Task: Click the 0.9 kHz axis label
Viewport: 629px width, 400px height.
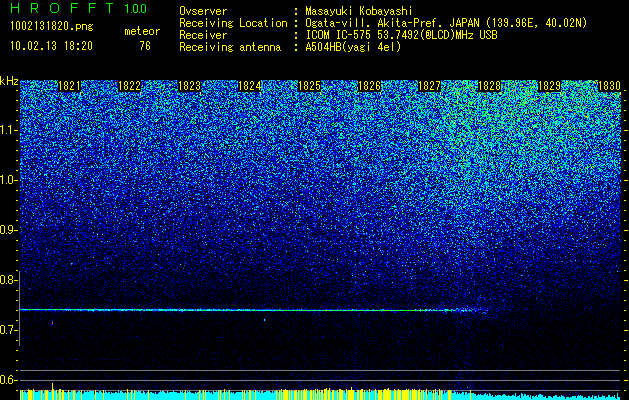Action: pos(9,230)
